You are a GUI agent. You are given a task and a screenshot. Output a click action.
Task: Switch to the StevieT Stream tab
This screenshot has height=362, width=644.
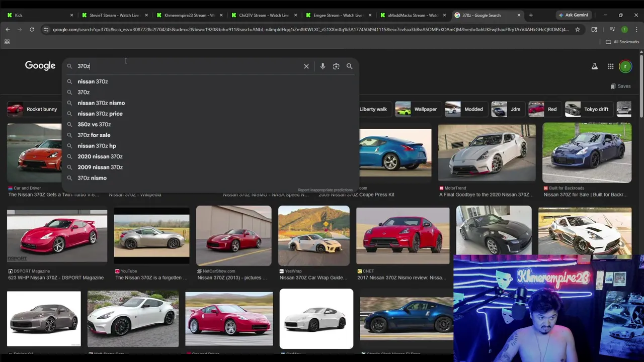tap(115, 15)
